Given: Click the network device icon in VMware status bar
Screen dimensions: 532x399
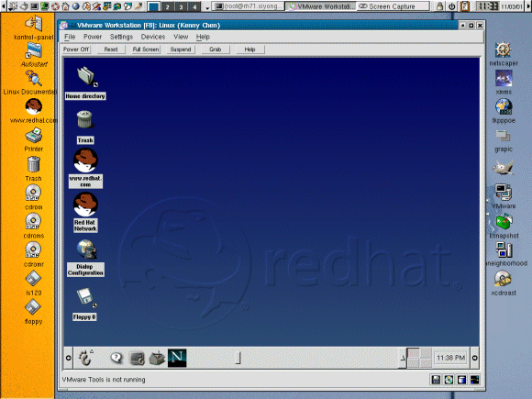Looking at the screenshot, I should click(x=474, y=380).
